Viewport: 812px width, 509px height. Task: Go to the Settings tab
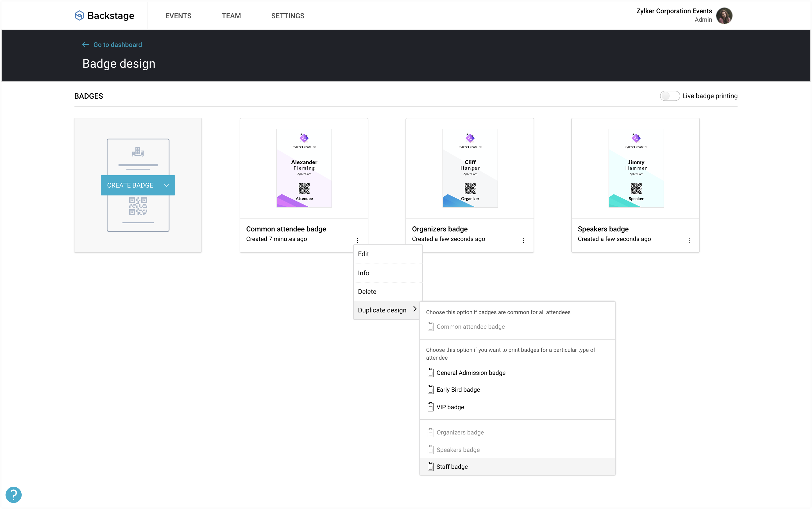click(288, 16)
